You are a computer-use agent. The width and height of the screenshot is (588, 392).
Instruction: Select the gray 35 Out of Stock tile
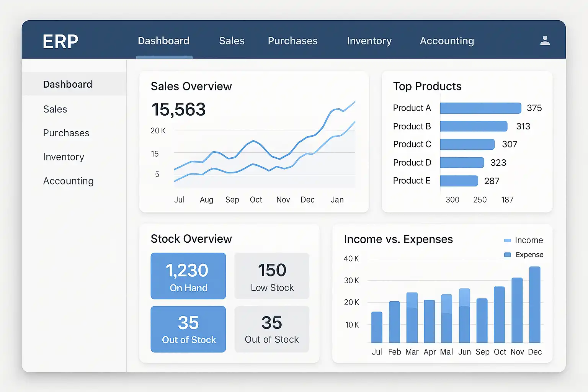point(272,329)
